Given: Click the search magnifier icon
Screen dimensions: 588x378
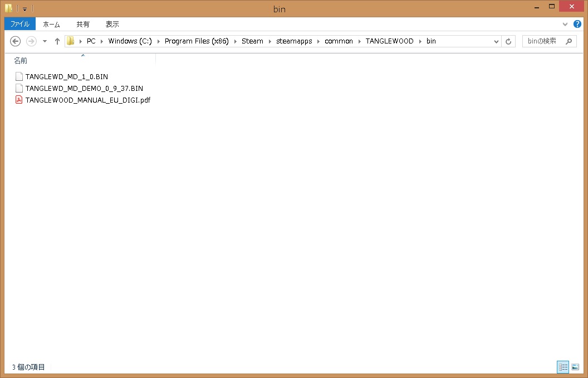Looking at the screenshot, I should coord(569,41).
